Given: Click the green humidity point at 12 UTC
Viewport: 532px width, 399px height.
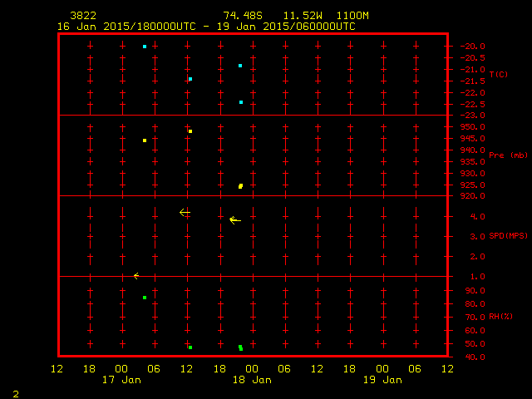Looking at the screenshot, I should point(190,347).
